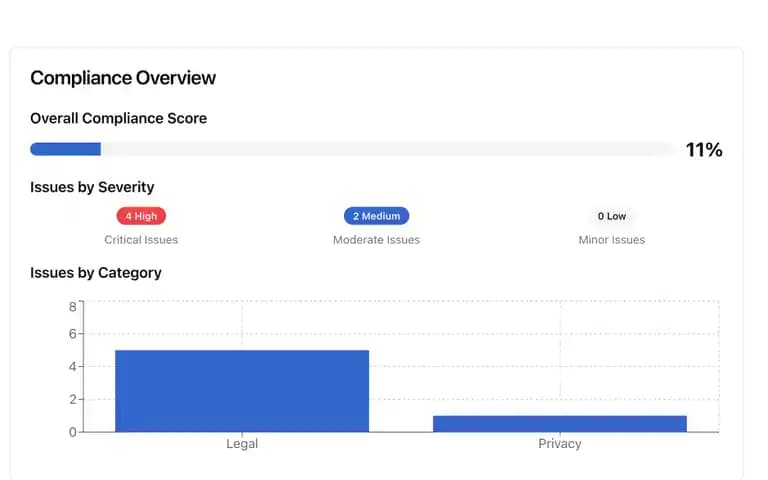Click the red 4 High severity badge
Viewport: 768px width, 480px height.
click(x=141, y=216)
